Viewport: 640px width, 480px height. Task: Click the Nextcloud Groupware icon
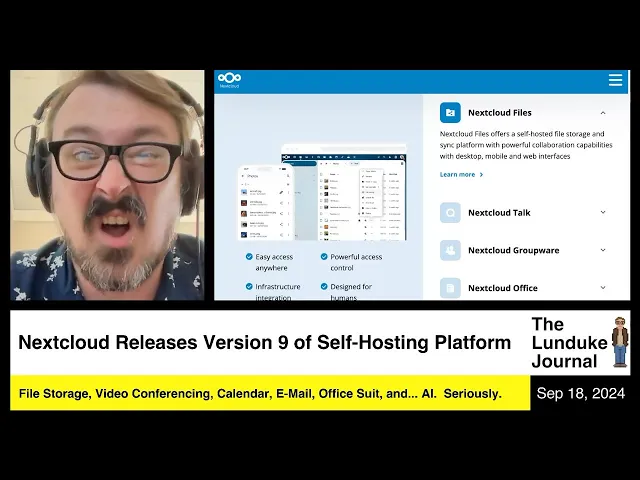tap(450, 250)
